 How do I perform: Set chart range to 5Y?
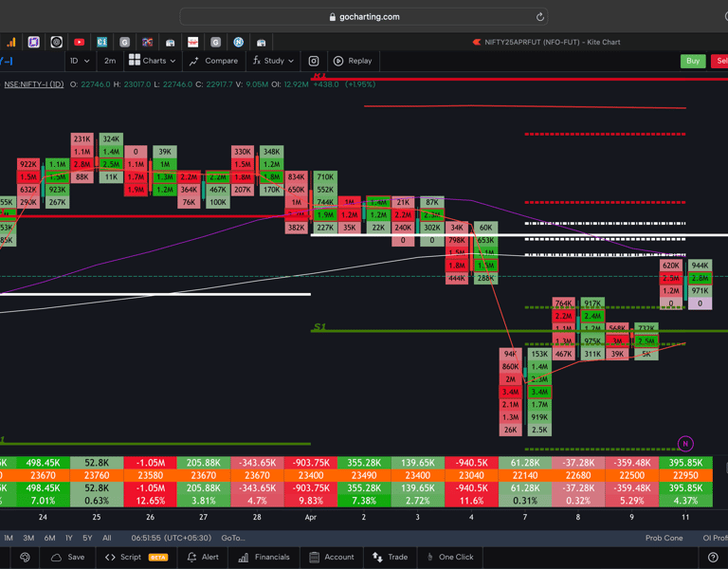pyautogui.click(x=87, y=538)
